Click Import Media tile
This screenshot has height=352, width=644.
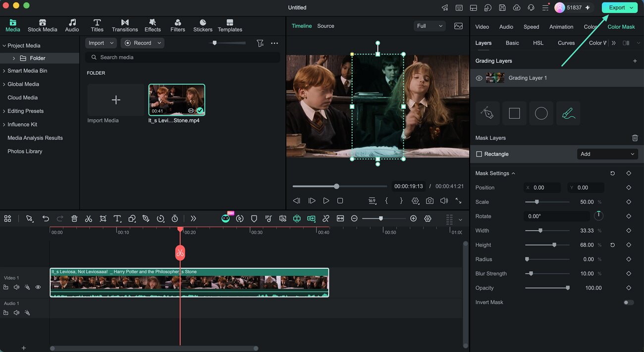(x=116, y=100)
